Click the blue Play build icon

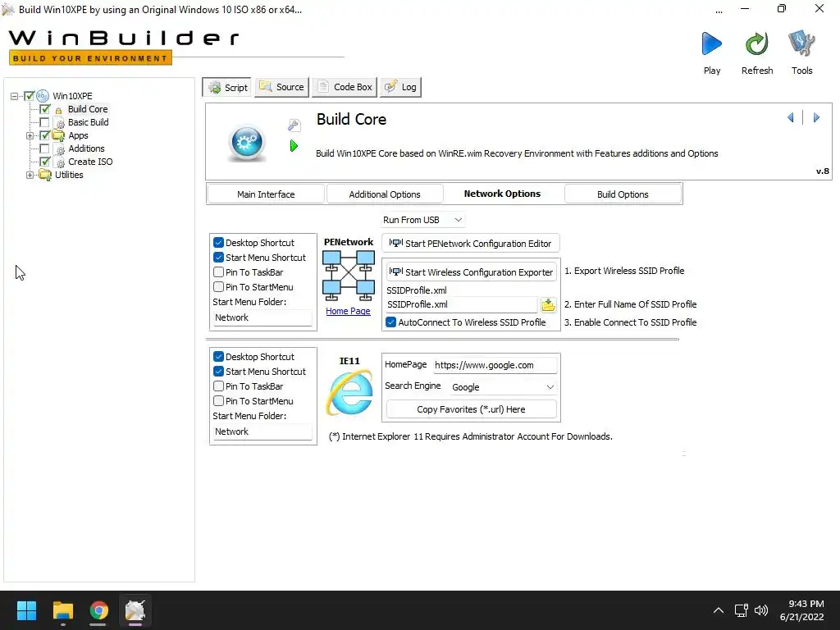click(x=711, y=44)
